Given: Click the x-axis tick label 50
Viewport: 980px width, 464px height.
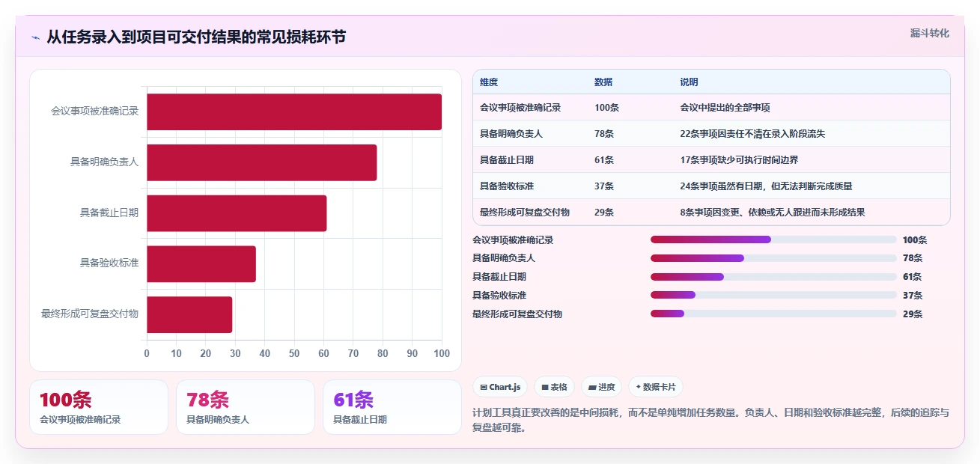Looking at the screenshot, I should [294, 353].
